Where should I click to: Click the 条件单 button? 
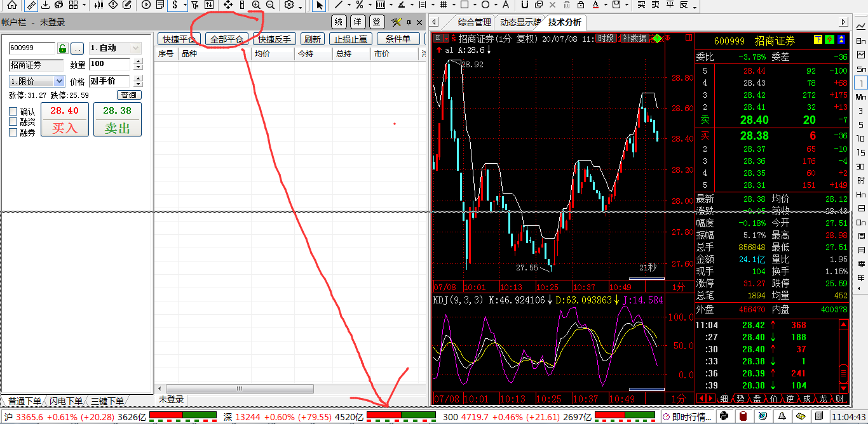tap(398, 39)
